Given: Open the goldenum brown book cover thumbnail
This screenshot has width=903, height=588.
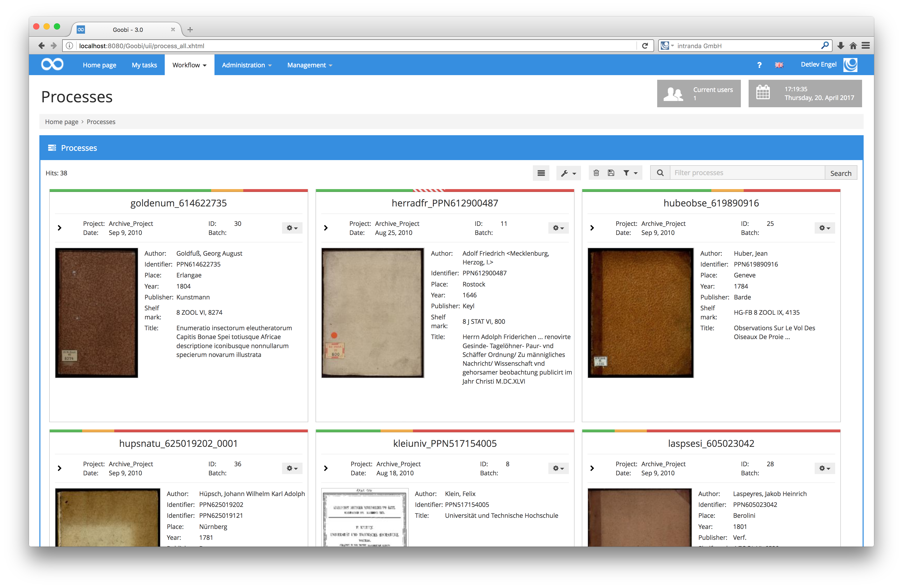Looking at the screenshot, I should 97,313.
